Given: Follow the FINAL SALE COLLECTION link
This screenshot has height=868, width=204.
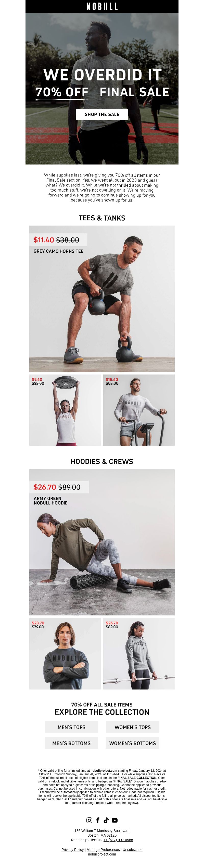Looking at the screenshot, I should [137, 778].
